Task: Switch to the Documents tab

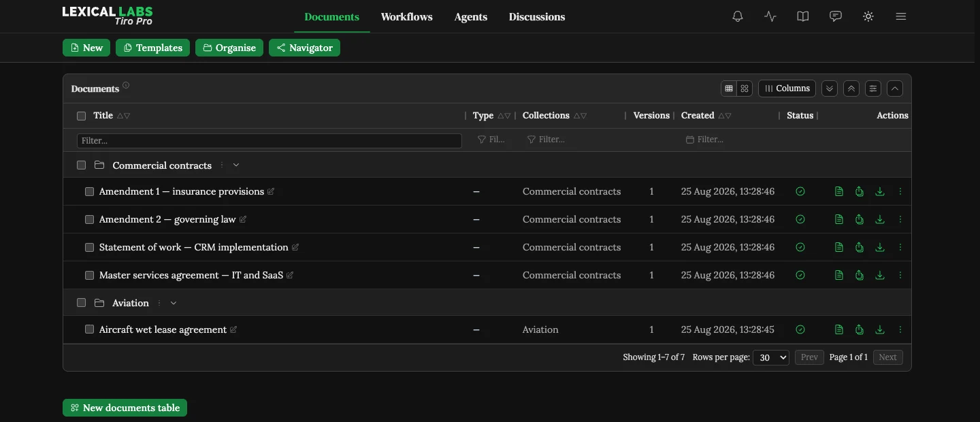Action: pyautogui.click(x=332, y=17)
